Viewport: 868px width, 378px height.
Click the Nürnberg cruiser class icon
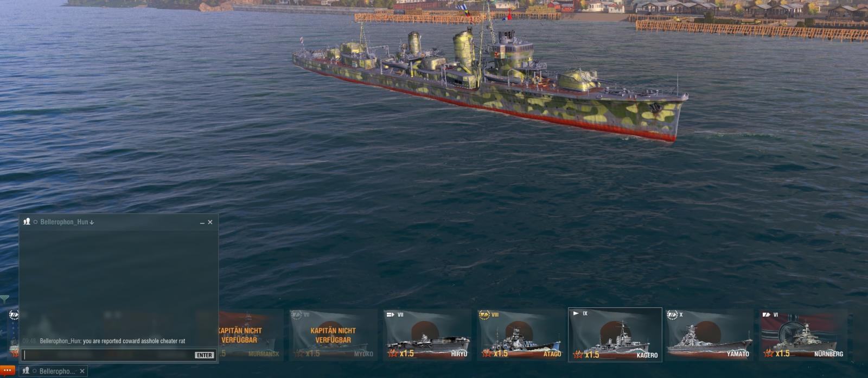point(766,314)
